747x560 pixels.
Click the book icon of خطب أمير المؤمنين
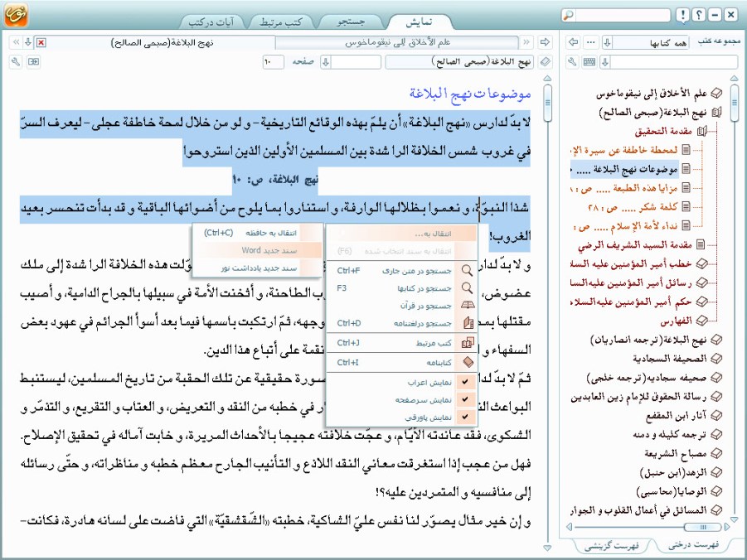point(701,263)
